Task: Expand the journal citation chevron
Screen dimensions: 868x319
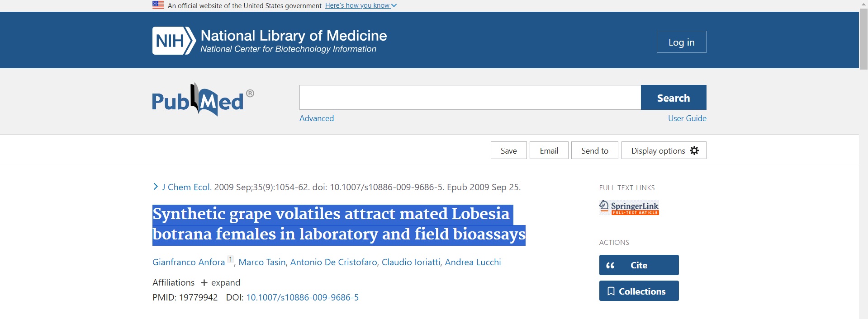Action: tap(156, 187)
